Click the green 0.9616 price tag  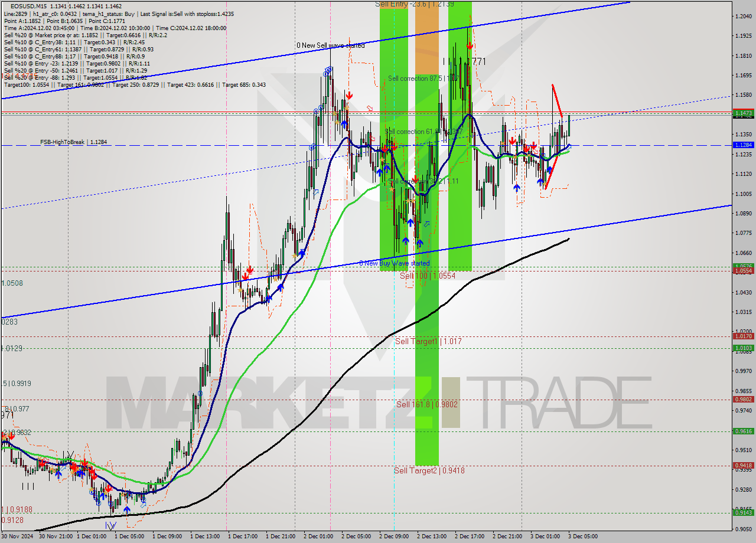click(743, 431)
